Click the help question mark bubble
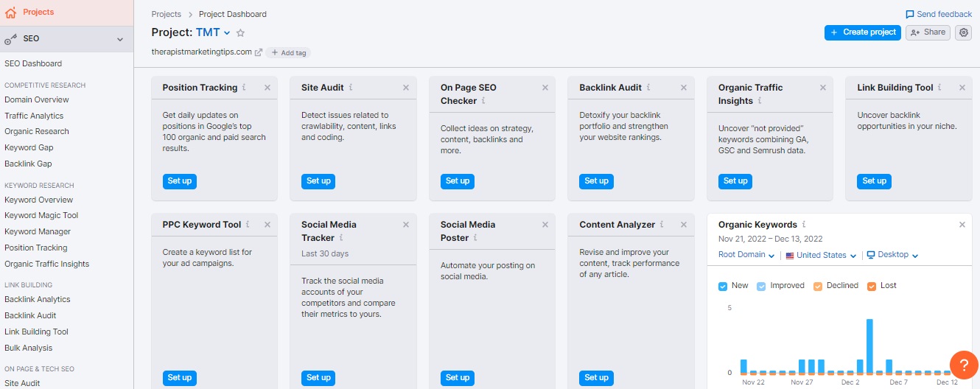Image resolution: width=980 pixels, height=389 pixels. (x=963, y=365)
